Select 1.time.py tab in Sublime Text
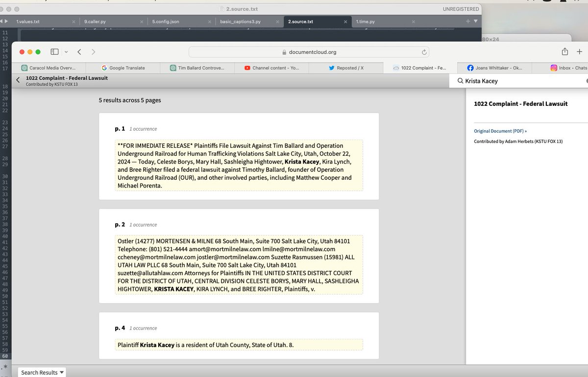The width and height of the screenshot is (588, 377). (385, 22)
